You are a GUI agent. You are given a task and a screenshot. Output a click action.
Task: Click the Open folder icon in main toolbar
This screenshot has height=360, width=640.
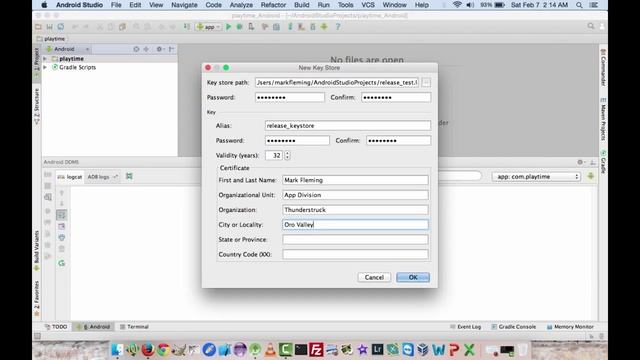pyautogui.click(x=38, y=27)
